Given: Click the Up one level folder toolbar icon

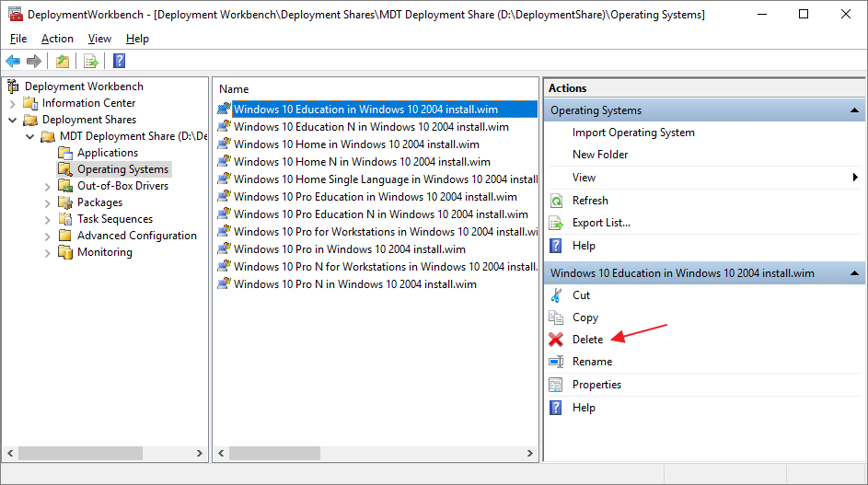Looking at the screenshot, I should click(x=62, y=62).
